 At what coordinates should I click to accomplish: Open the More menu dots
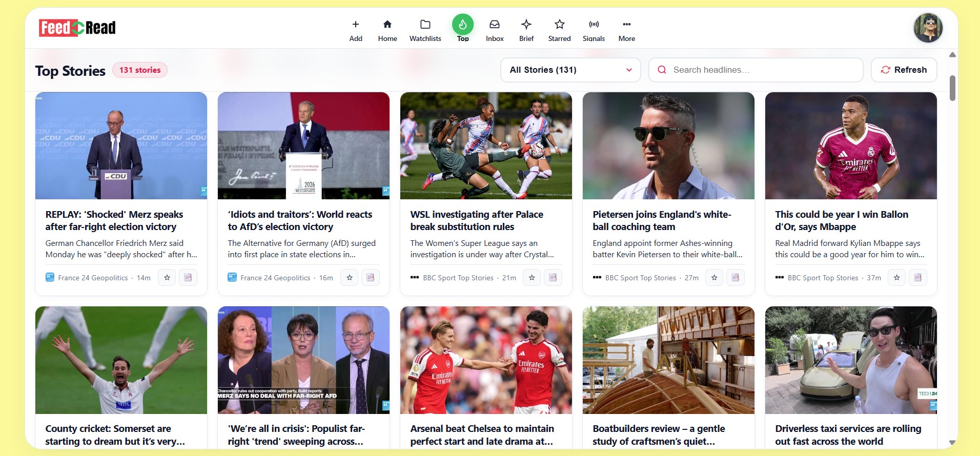(x=626, y=24)
